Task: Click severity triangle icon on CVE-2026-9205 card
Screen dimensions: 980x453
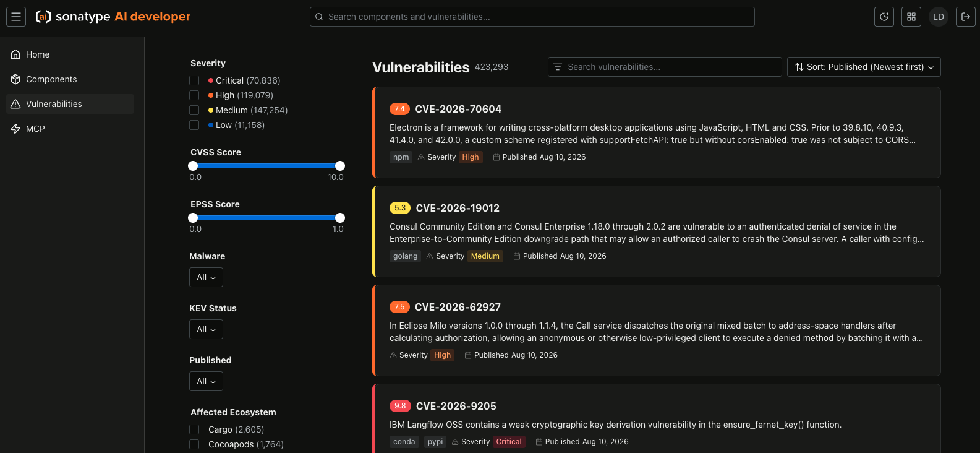Action: (x=455, y=442)
